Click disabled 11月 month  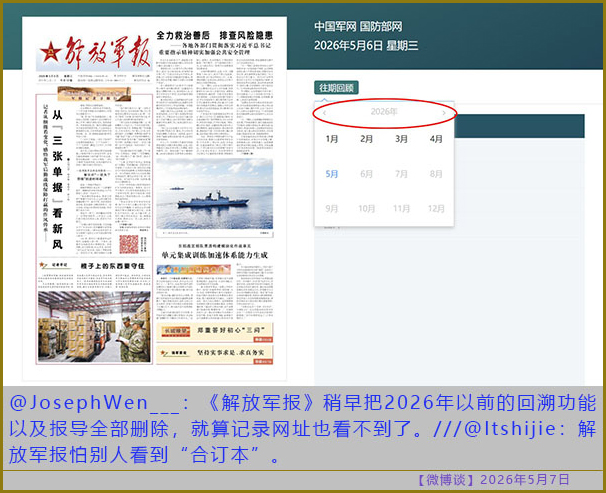(401, 209)
